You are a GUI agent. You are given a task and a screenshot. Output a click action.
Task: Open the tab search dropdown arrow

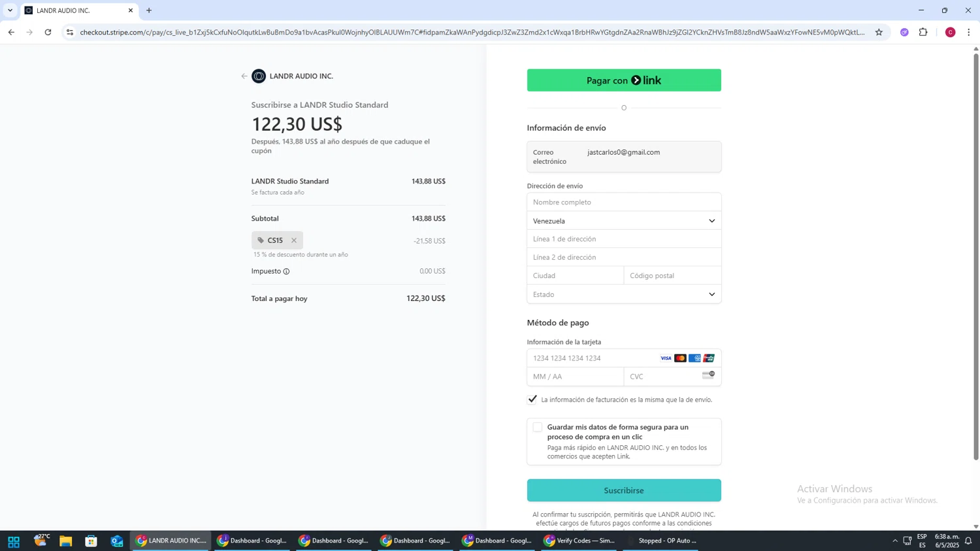click(10, 10)
